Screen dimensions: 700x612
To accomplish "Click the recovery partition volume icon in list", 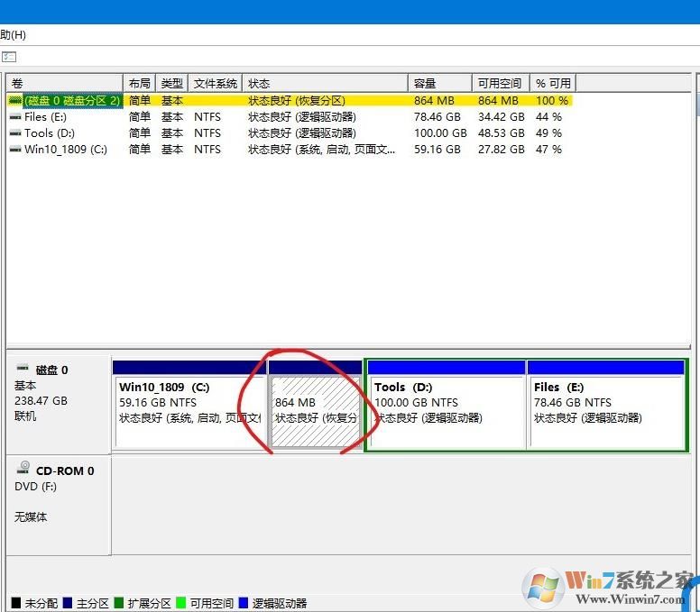I will (x=15, y=101).
